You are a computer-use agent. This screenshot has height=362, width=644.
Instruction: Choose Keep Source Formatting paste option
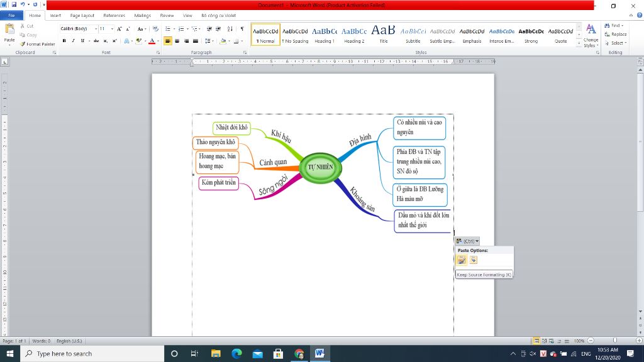coord(462,260)
